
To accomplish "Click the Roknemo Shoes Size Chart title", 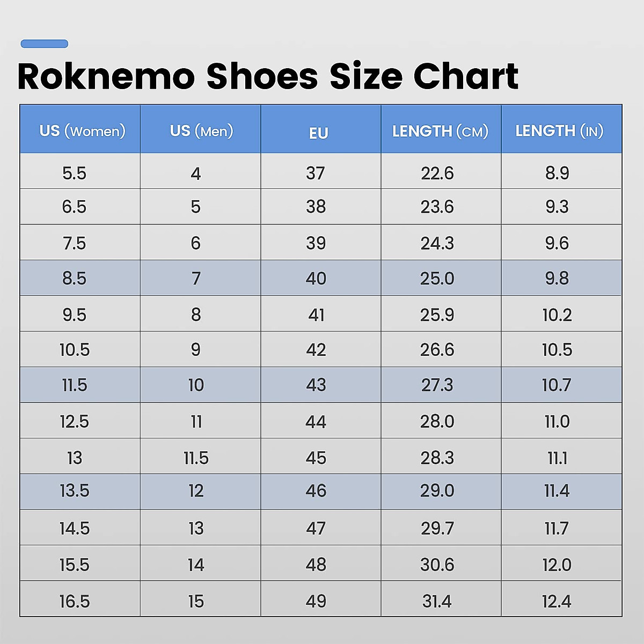I will (268, 76).
